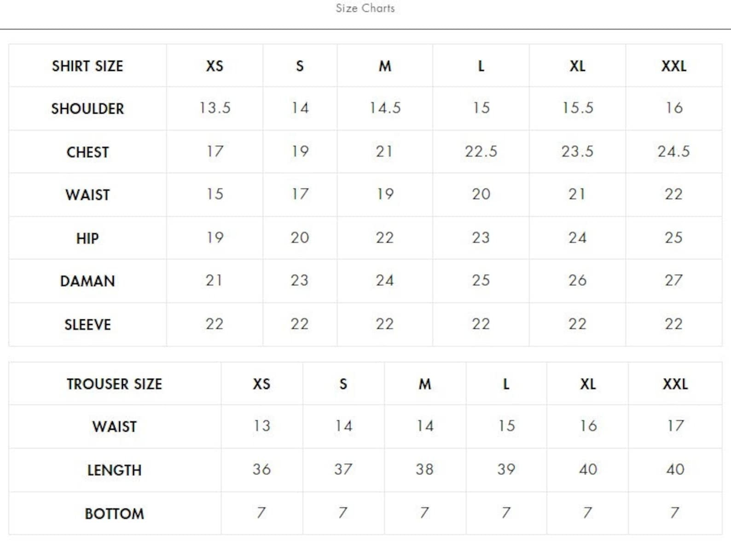This screenshot has height=560, width=731.
Task: Select the XS shirt size column header
Action: 215,66
